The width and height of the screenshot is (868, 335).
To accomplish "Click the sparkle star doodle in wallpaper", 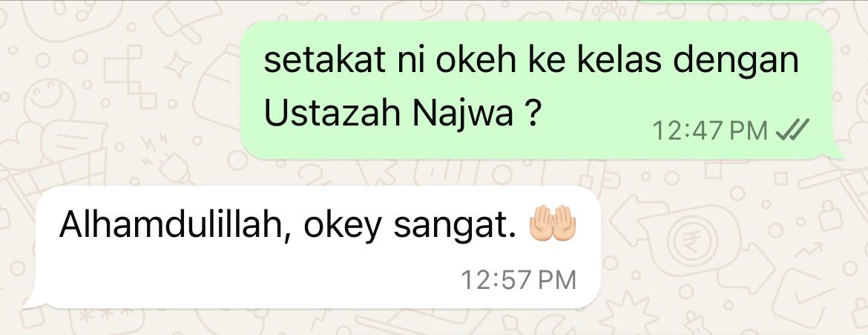I will pyautogui.click(x=178, y=65).
